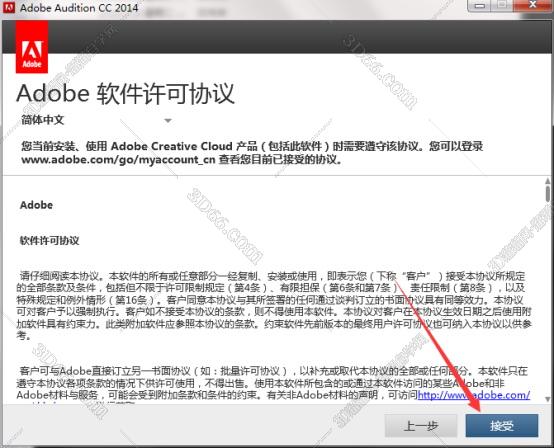Close the Adobe Audition installer window
The image size is (554, 448).
tap(533, 6)
